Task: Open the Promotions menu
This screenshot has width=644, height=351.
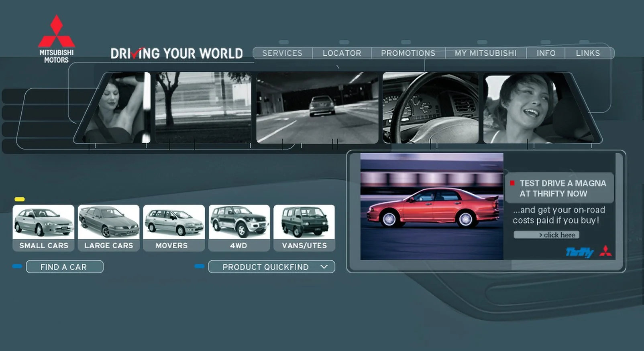Action: pos(408,53)
